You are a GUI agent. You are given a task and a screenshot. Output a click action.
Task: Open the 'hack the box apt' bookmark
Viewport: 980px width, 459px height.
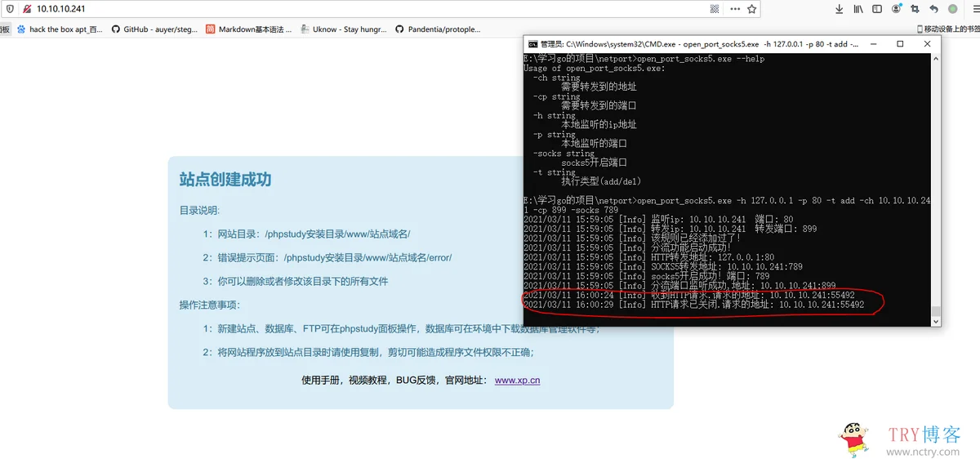tap(60, 29)
